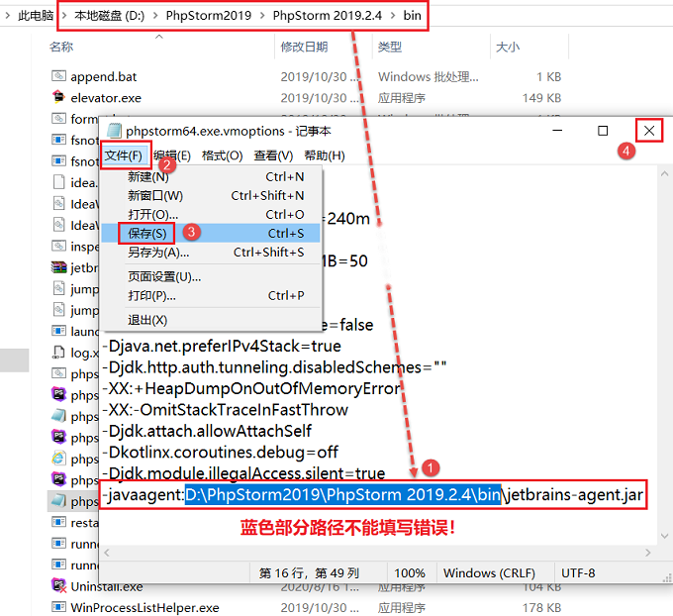Click the -Djava.net.preferIPv4Stack=true line
This screenshot has height=616, width=673.
[x=222, y=347]
